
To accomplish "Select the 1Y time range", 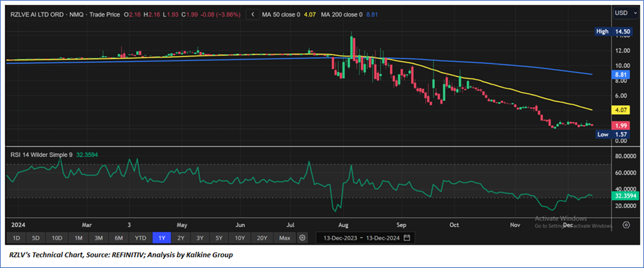I will click(x=161, y=238).
